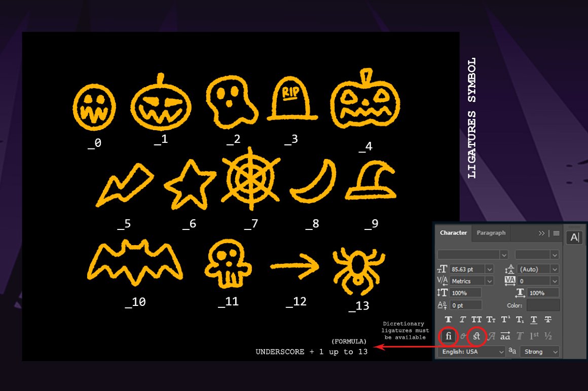The width and height of the screenshot is (588, 391).
Task: Enable Standard Ligatures (fi) button
Action: (448, 336)
